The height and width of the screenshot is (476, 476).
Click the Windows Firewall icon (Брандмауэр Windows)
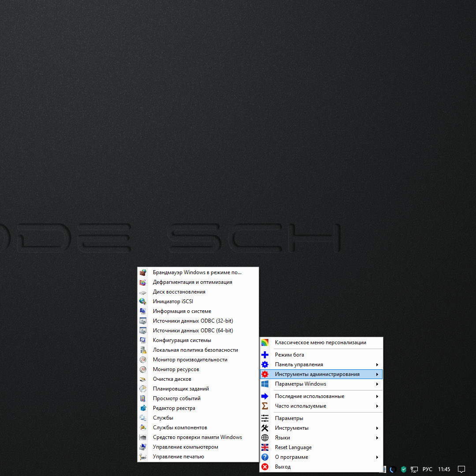click(x=143, y=272)
